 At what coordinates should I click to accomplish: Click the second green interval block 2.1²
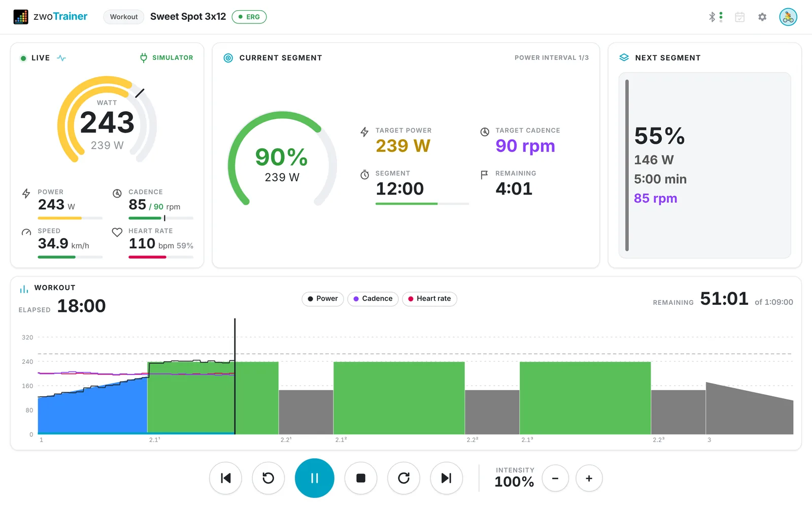click(399, 398)
